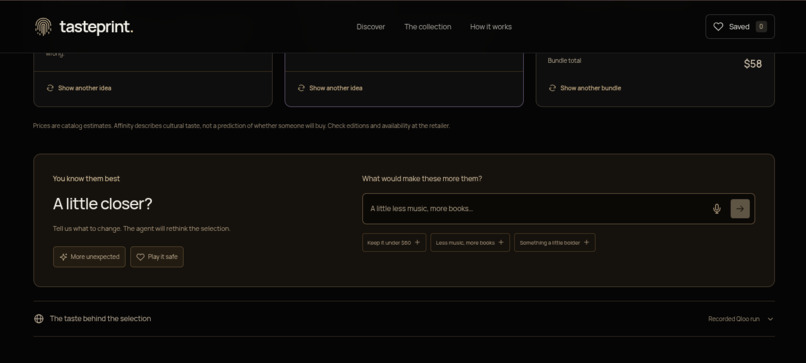The height and width of the screenshot is (363, 806).
Task: Open the Saved items button
Action: point(740,27)
